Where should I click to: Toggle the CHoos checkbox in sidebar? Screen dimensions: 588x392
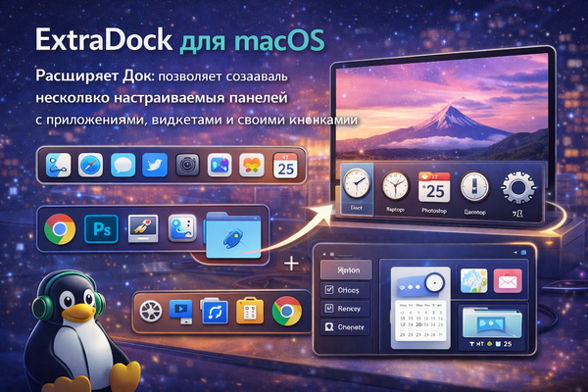(329, 290)
